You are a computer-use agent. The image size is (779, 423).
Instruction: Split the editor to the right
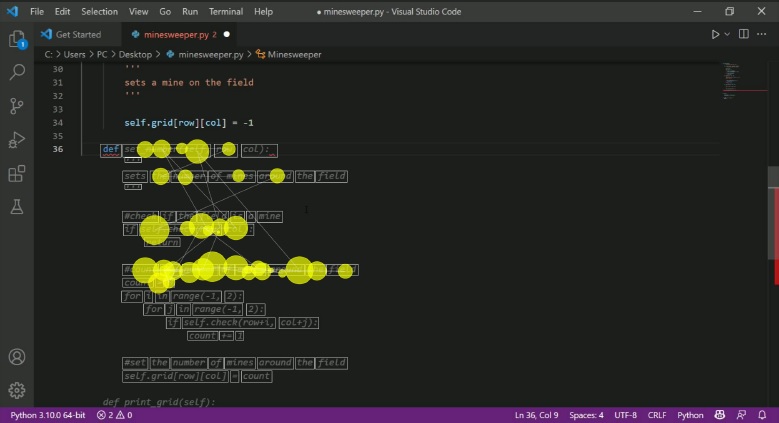point(744,34)
